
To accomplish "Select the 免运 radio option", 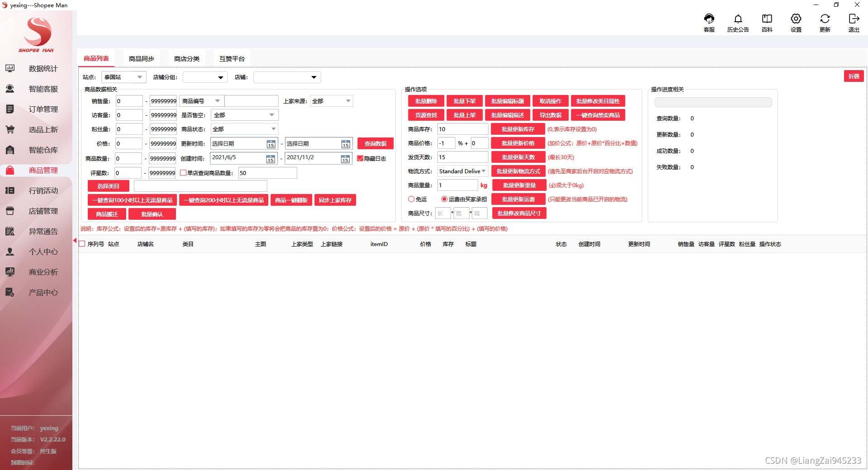I will (411, 199).
